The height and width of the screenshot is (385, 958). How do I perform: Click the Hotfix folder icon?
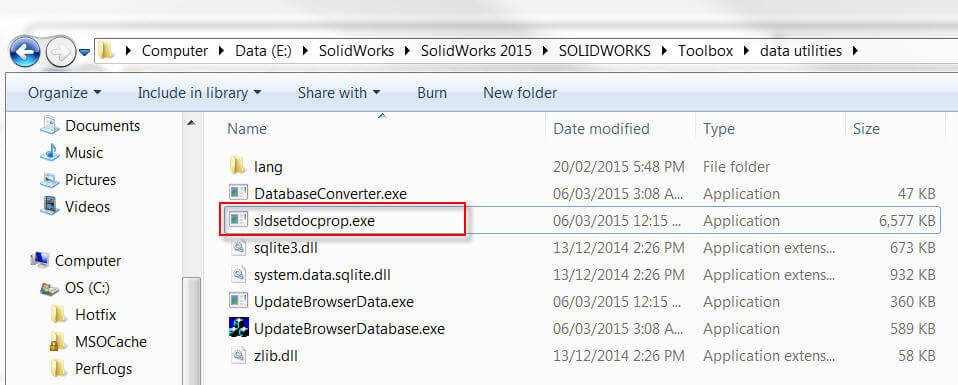coord(59,314)
